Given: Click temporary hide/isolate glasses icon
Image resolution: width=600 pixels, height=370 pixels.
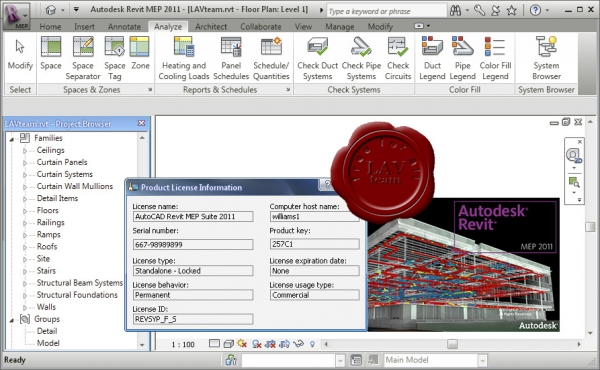Looking at the screenshot, I should tap(298, 344).
